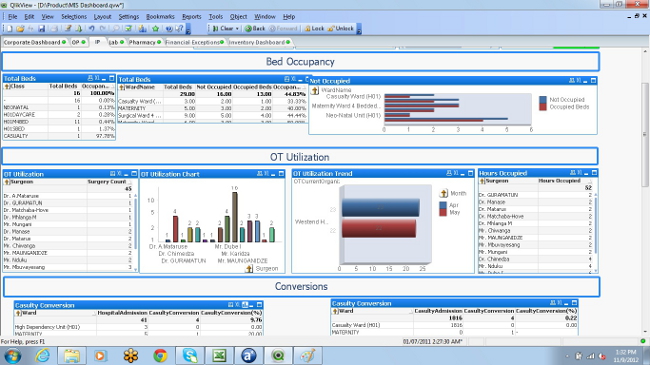
Task: Select CASUALTY row in Total Beds class table
Action: pos(58,136)
